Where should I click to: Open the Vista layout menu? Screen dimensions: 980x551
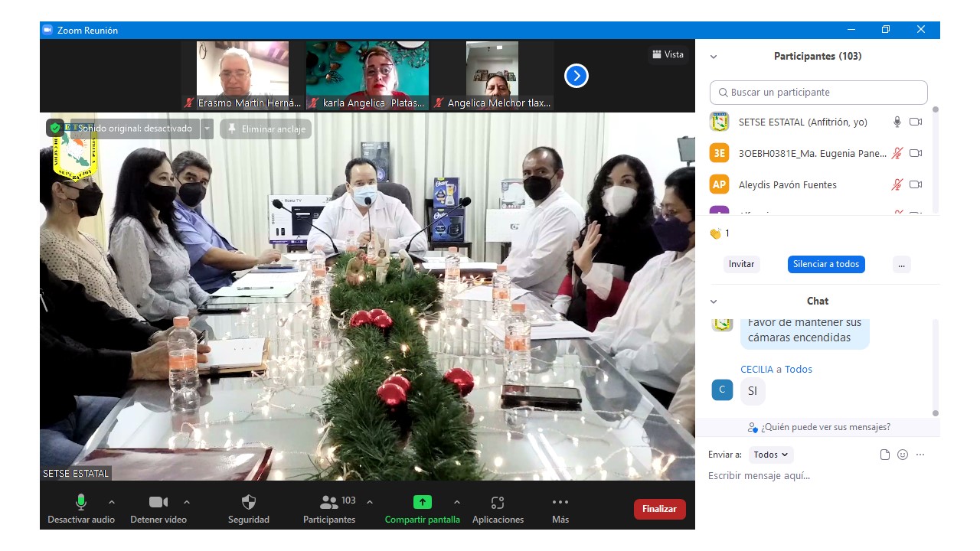(x=668, y=54)
